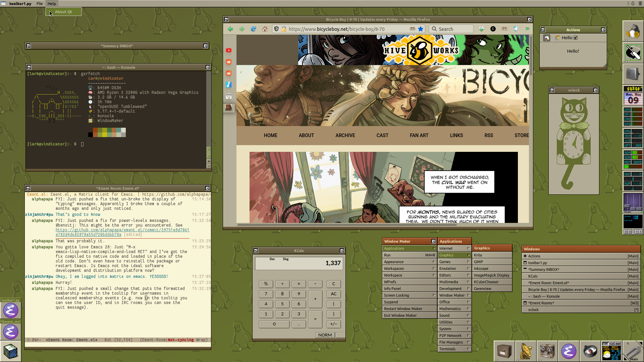Expand Applications submenu in Window Maker menu
This screenshot has width=644, height=362.
click(x=410, y=248)
